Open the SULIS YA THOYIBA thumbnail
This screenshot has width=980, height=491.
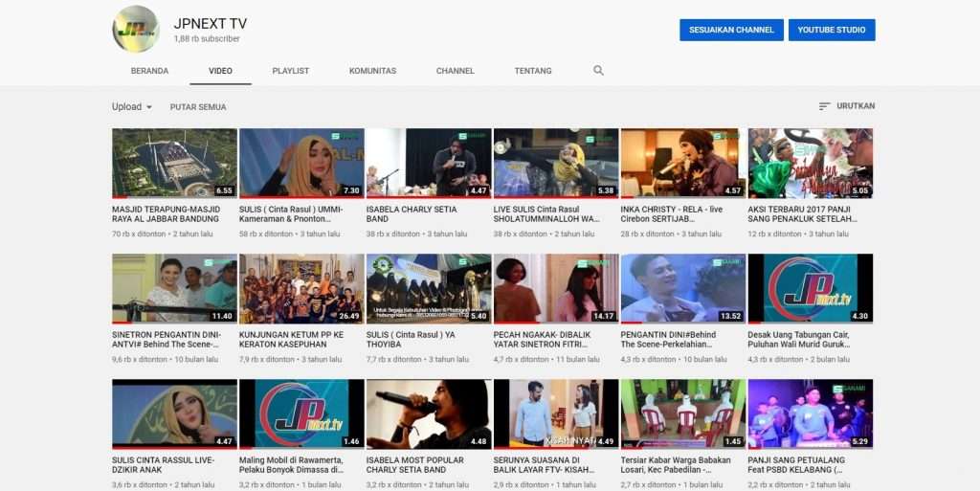point(429,289)
